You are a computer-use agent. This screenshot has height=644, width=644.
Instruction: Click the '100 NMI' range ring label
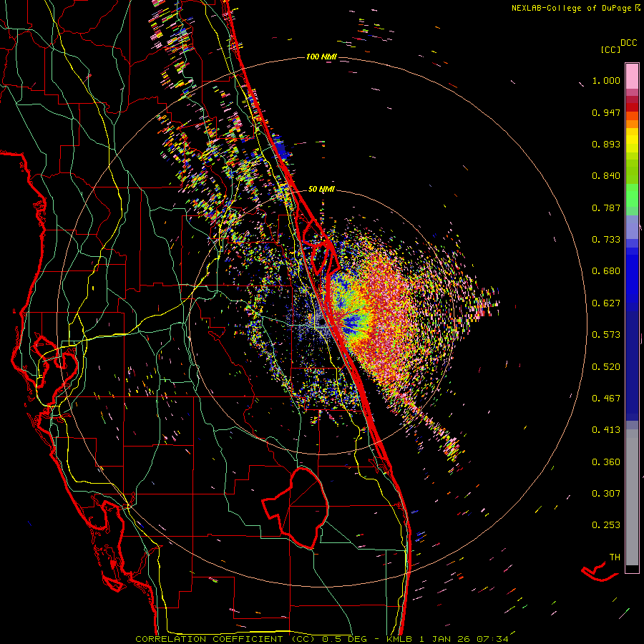321,57
